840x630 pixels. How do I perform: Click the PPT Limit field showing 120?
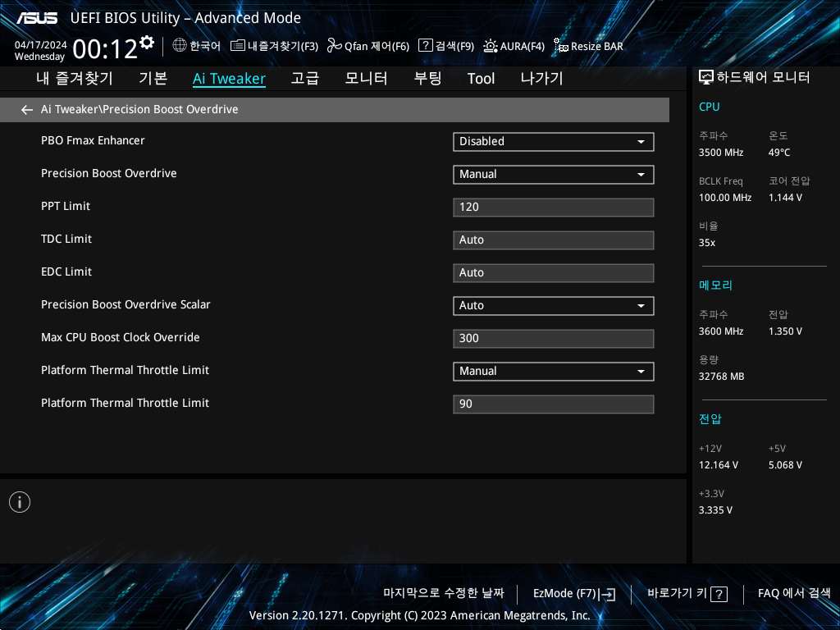point(554,208)
